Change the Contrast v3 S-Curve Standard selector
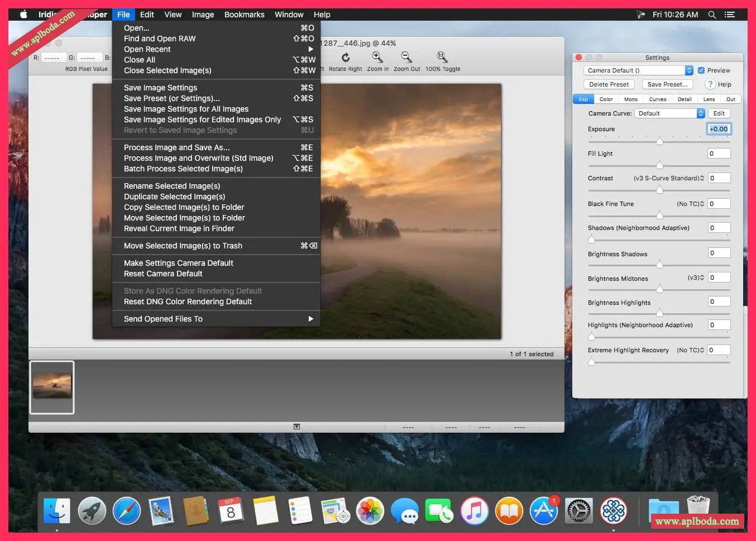 click(x=669, y=178)
